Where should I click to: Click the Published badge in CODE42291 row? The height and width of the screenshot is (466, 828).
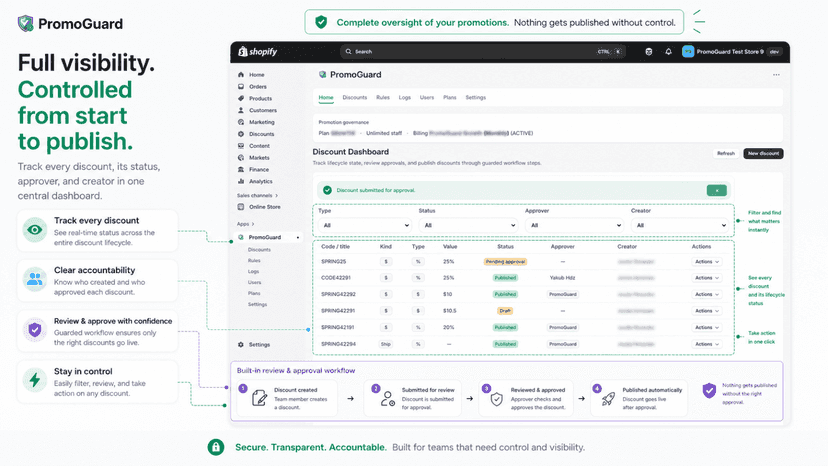505,277
